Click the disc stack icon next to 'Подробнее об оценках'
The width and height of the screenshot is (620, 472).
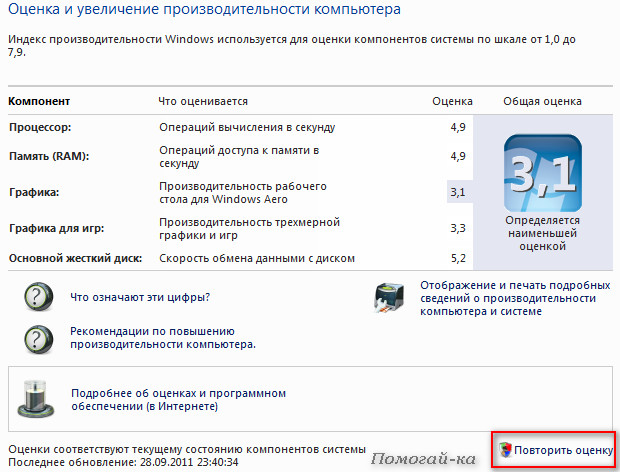click(x=36, y=398)
